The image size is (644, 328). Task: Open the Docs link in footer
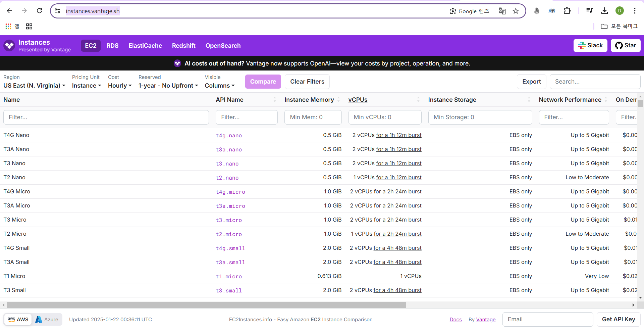(x=455, y=320)
